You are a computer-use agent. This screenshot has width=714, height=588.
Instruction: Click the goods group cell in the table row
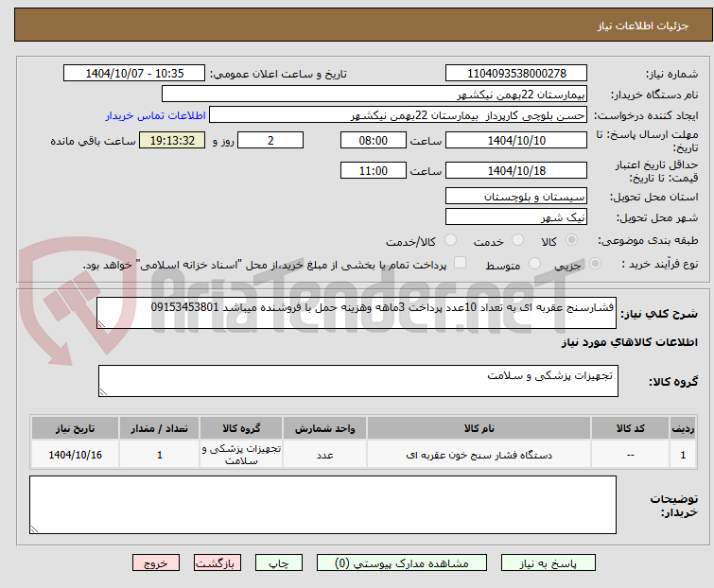tap(241, 455)
